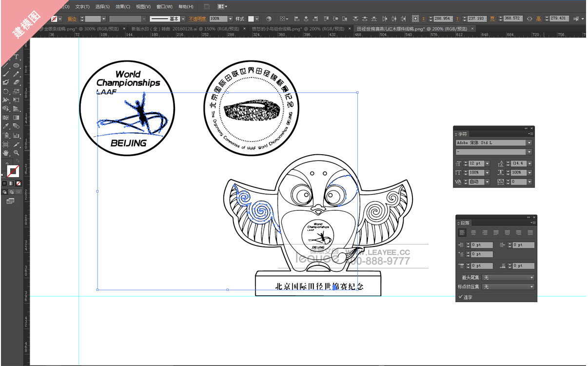The width and height of the screenshot is (588, 366).
Task: Select the Type tool in the toolbox
Action: pos(16,57)
